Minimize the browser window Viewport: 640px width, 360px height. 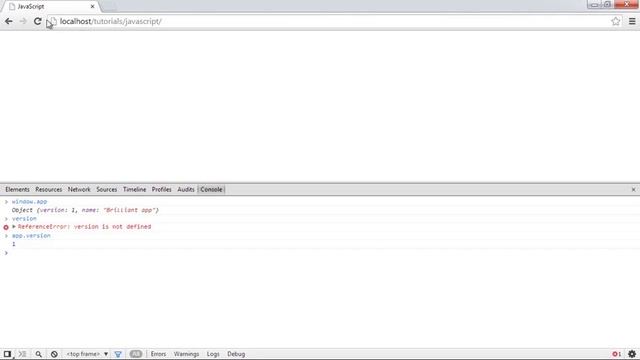coord(594,4)
